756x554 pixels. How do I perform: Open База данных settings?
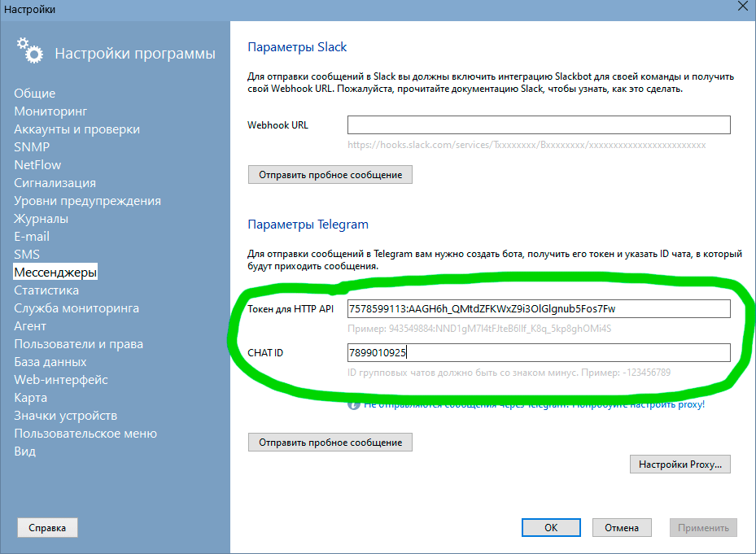coord(50,362)
